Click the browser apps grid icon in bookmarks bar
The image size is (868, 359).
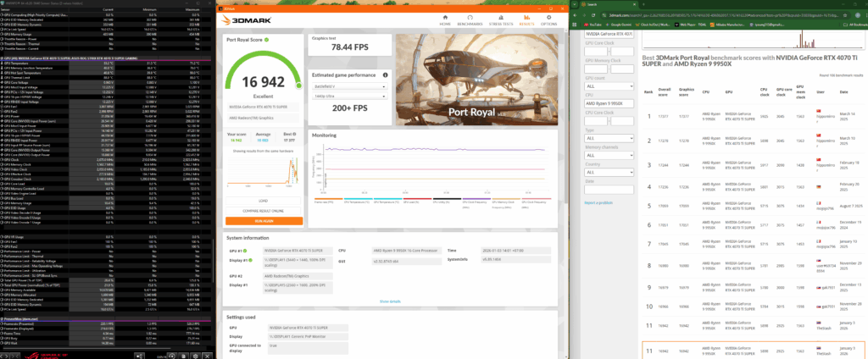click(574, 25)
